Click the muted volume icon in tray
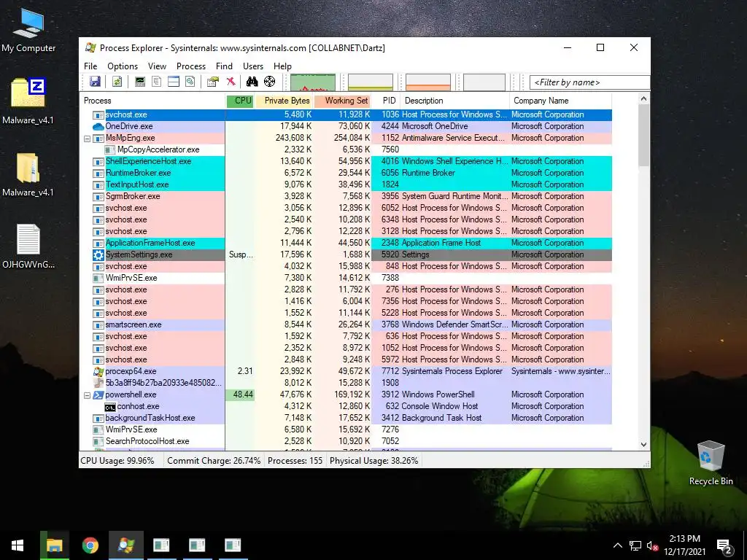 (653, 545)
